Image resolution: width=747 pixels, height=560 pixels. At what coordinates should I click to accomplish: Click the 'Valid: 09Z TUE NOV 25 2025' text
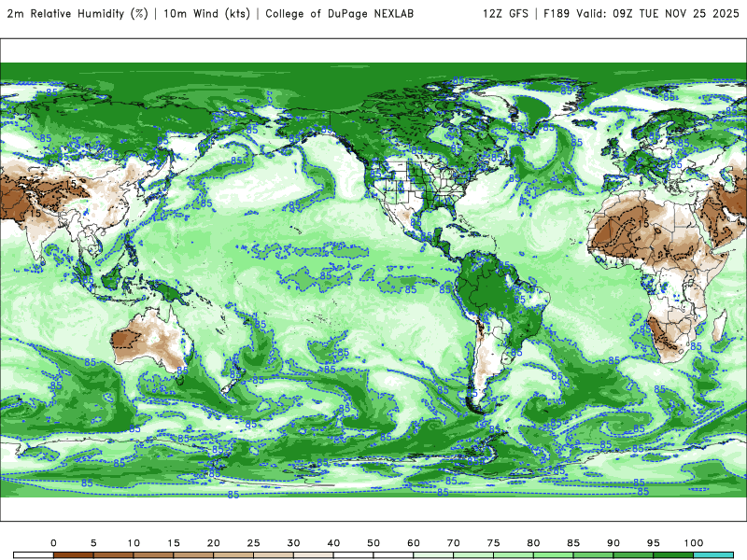(x=657, y=13)
